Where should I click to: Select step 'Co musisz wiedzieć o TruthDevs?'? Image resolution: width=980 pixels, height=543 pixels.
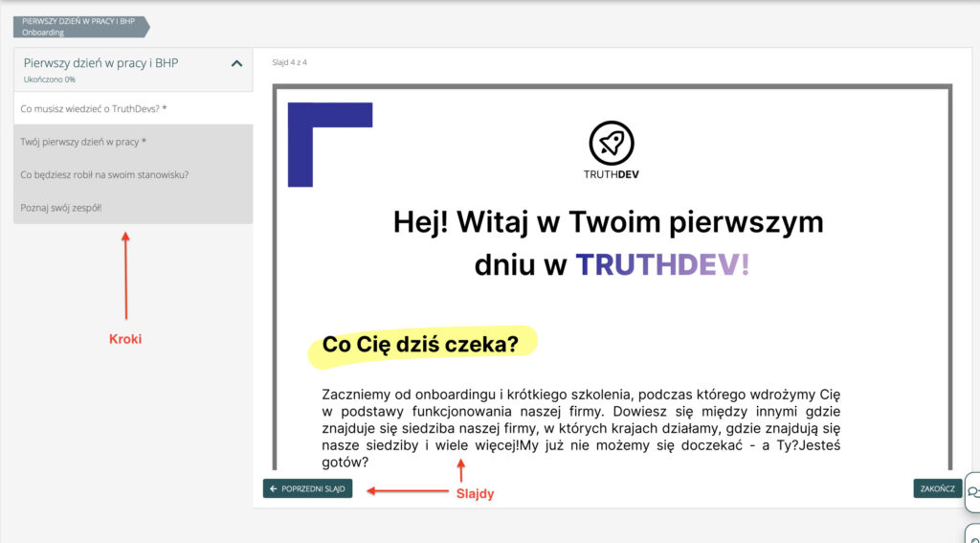point(94,108)
